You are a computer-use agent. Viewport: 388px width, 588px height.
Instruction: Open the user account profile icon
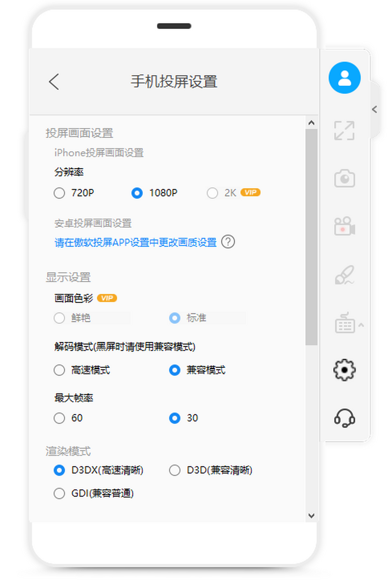(344, 78)
